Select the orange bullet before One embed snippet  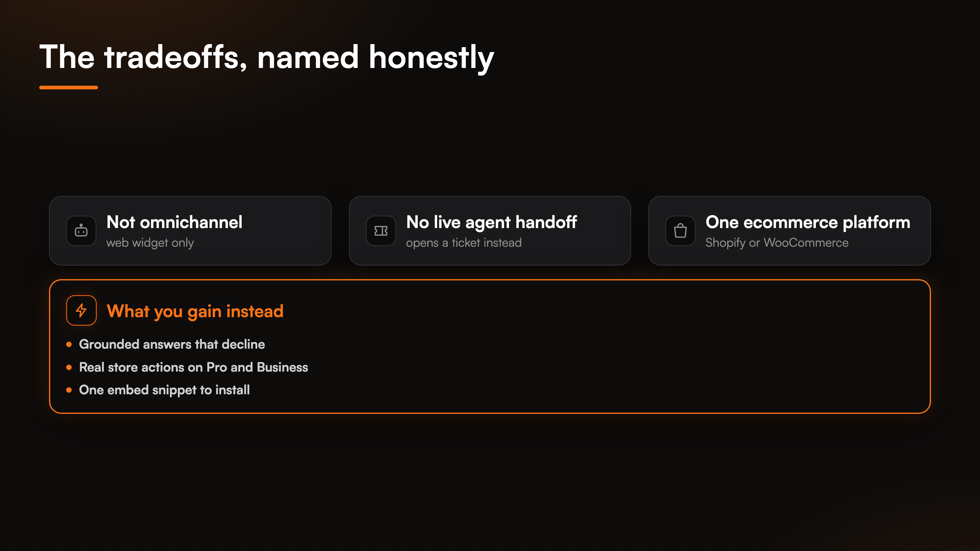(x=69, y=390)
